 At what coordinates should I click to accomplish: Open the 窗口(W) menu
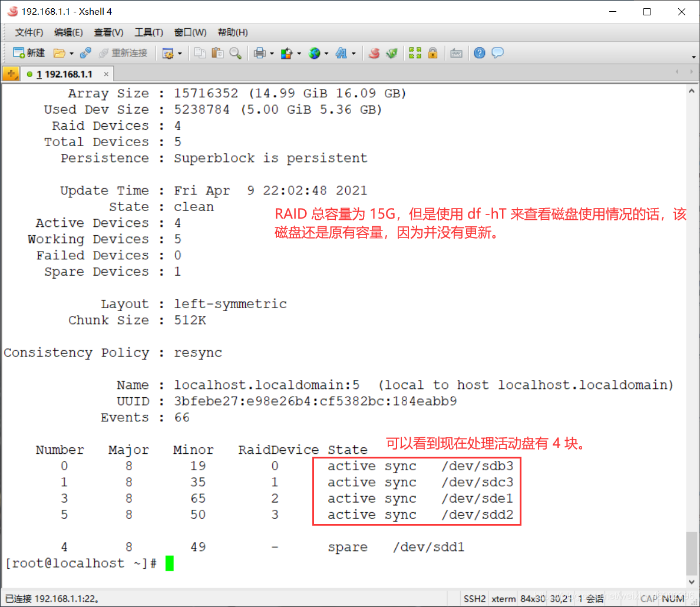(190, 32)
